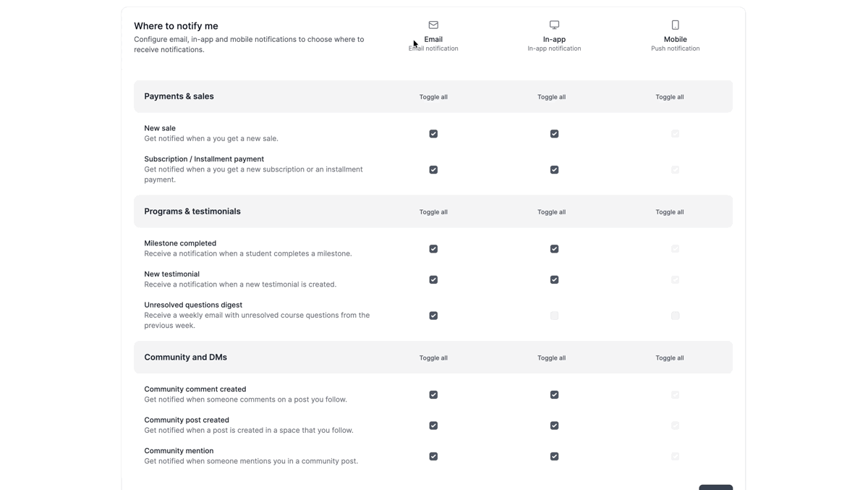Toggle all In-app under Community and DMs
The image size is (868, 490).
tap(551, 358)
